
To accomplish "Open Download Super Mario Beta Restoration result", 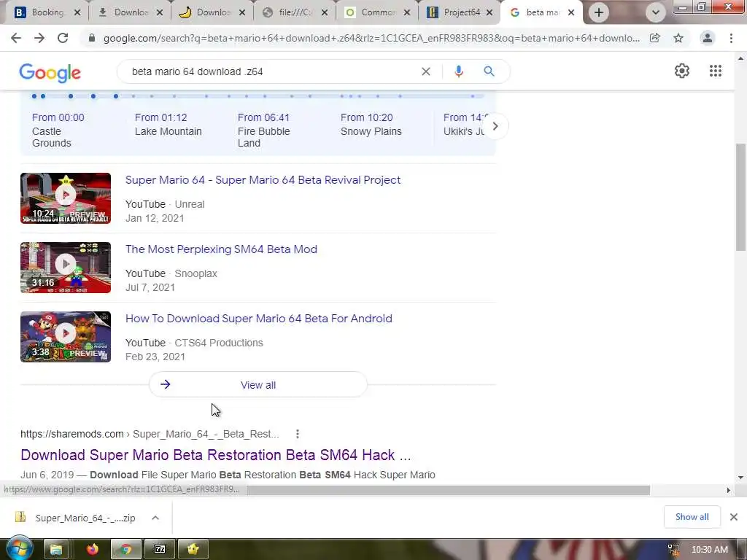I will pyautogui.click(x=216, y=455).
